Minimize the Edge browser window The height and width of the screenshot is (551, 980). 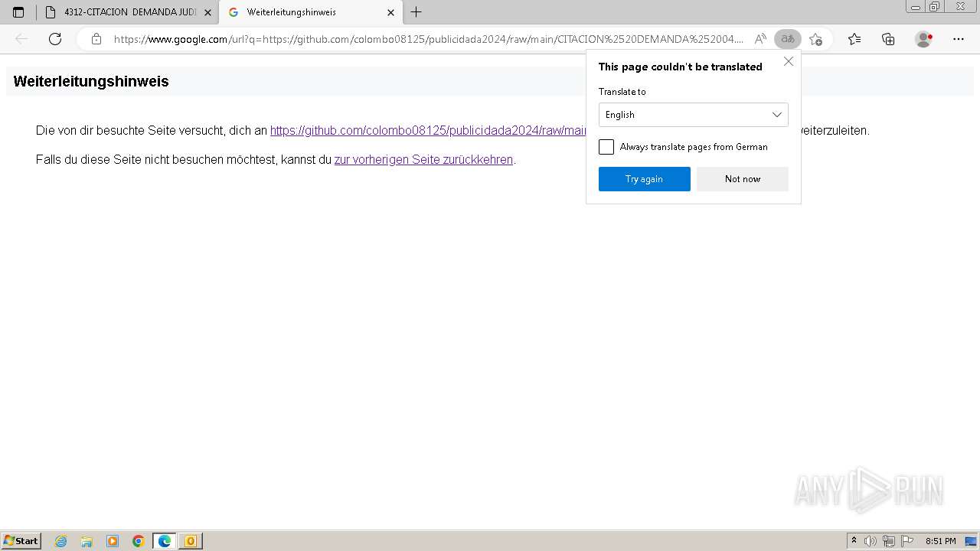916,7
